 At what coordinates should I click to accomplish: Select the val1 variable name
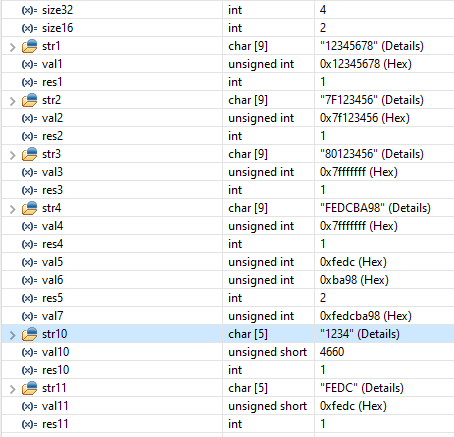pos(52,64)
